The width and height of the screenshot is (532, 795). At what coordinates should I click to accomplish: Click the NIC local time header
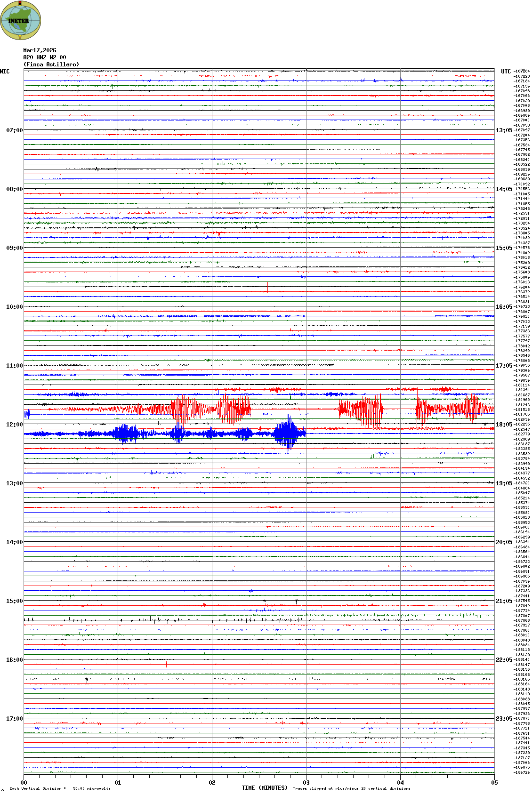(5, 72)
